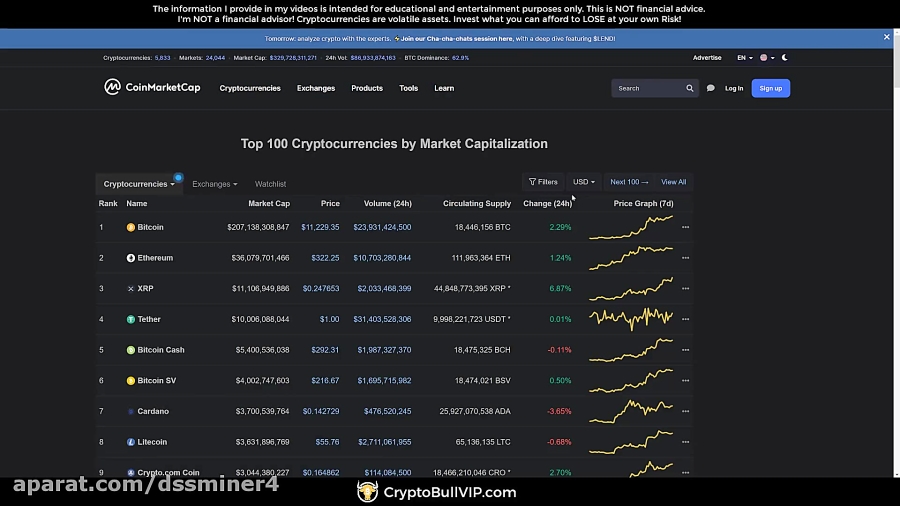Click the Cardano coin icon
The image size is (900, 506).
(x=131, y=411)
